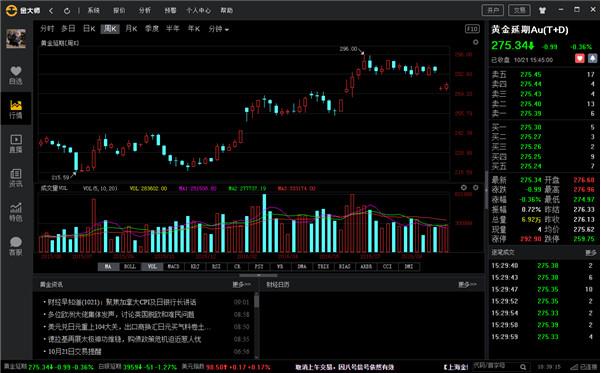Image resolution: width=601 pixels, height=373 pixels.
Task: Click the eye icon in volume panel
Action: pos(464,187)
